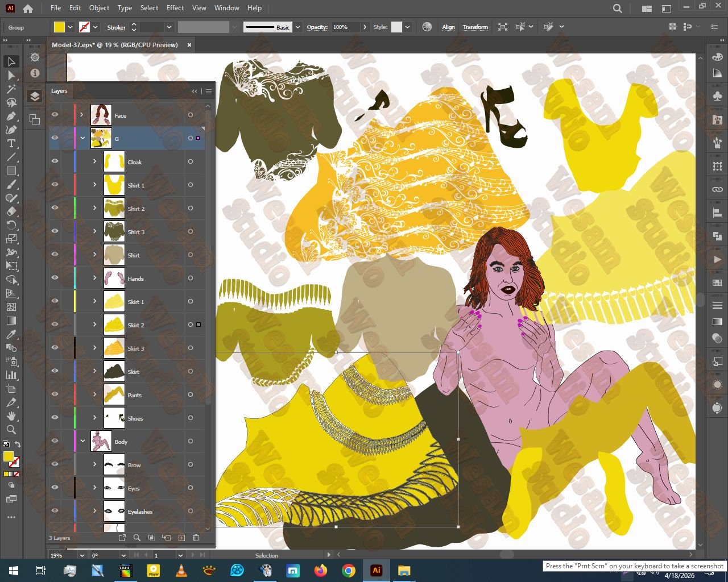728x582 pixels.
Task: Hide the Face layer
Action: coord(55,115)
